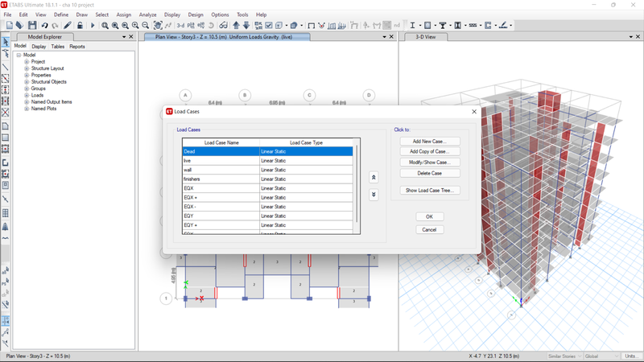Click the Delete Case button
This screenshot has height=362, width=644.
tap(430, 173)
